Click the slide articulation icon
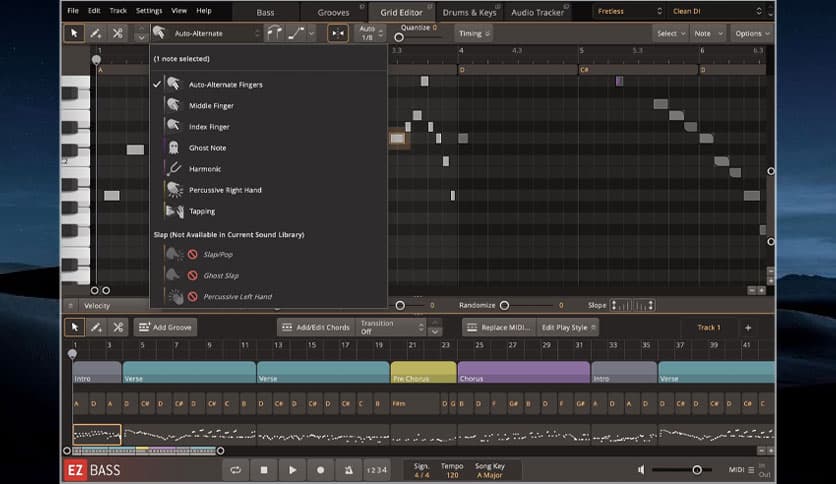The width and height of the screenshot is (836, 484). pos(296,33)
